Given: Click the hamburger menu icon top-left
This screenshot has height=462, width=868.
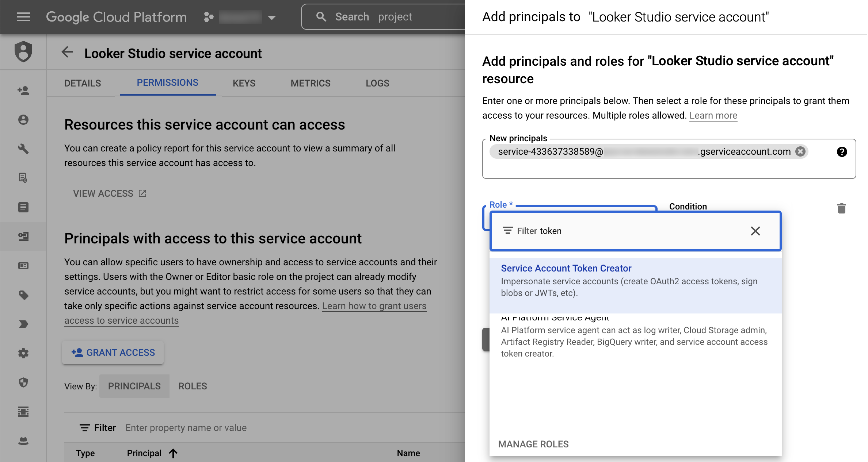Looking at the screenshot, I should [23, 16].
